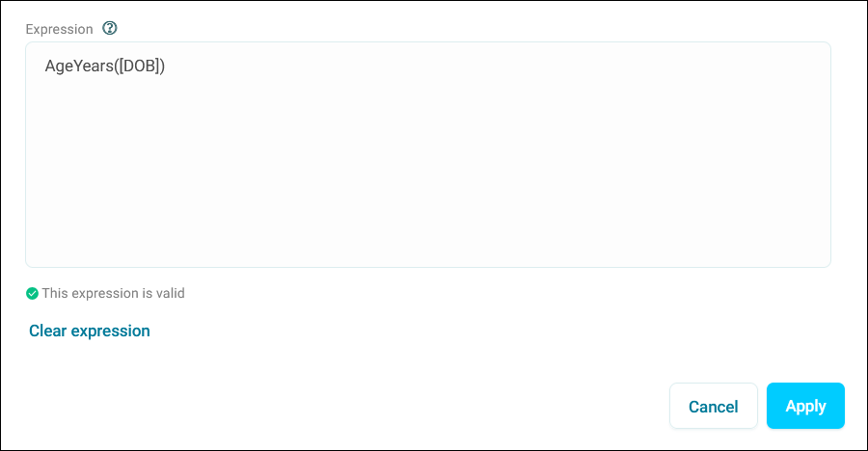Clear the current expression
868x451 pixels.
pos(90,331)
